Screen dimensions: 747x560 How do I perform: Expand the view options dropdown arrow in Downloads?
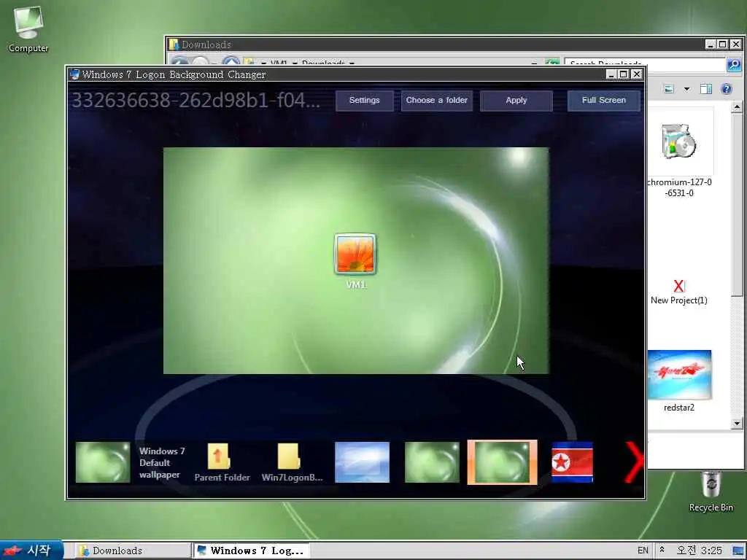tap(686, 89)
